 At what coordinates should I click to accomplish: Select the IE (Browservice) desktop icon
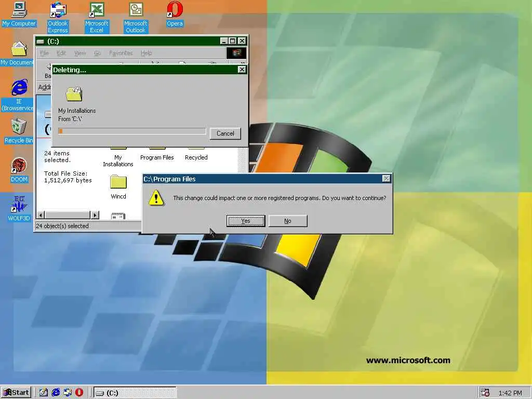pos(18,96)
